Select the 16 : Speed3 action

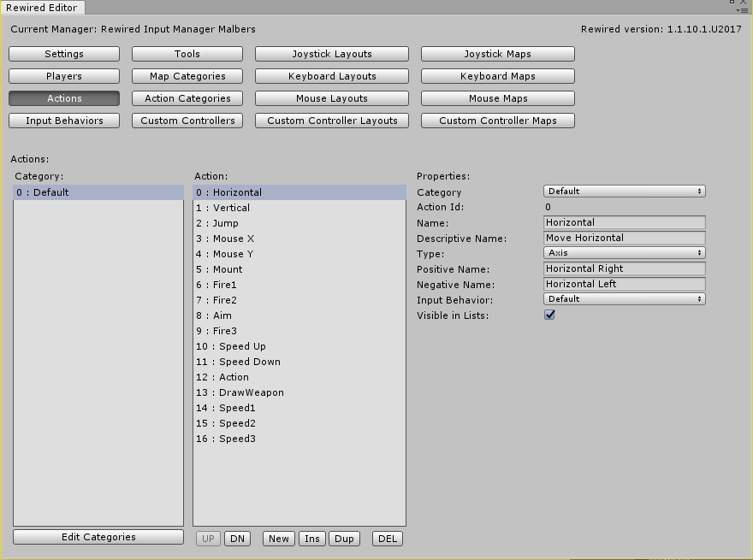[299, 439]
